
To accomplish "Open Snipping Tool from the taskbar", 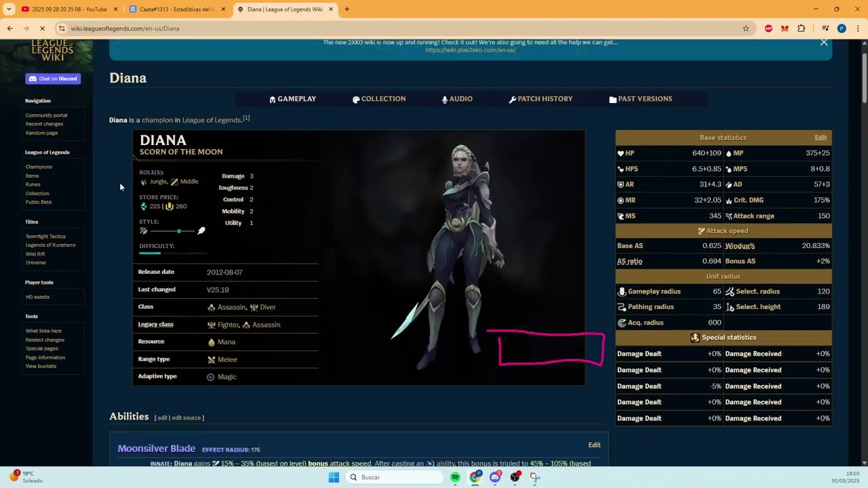I will point(535,477).
